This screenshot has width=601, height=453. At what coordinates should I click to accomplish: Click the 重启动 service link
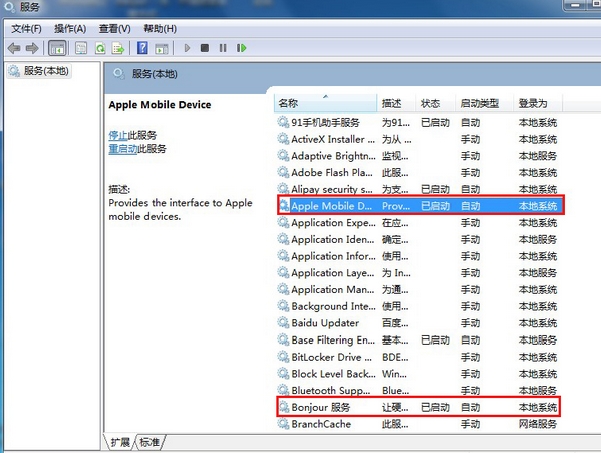point(122,148)
